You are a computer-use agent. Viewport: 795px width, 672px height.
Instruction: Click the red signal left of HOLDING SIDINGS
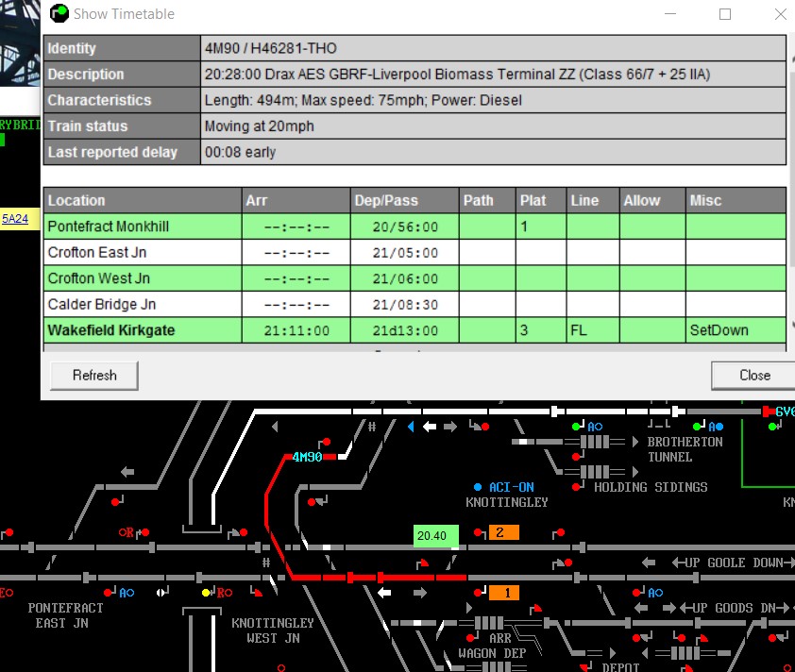(575, 487)
